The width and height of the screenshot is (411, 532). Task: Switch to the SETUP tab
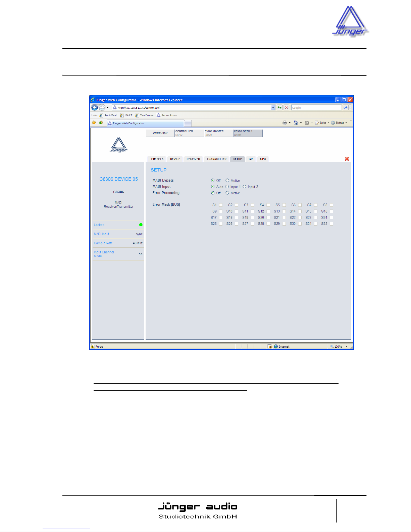pos(238,159)
